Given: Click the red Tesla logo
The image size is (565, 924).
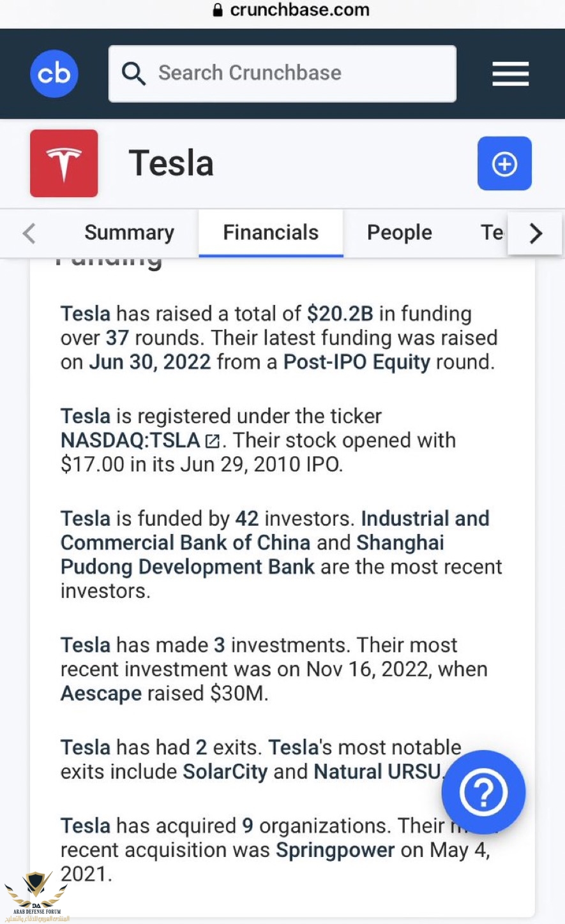Looking at the screenshot, I should [64, 163].
